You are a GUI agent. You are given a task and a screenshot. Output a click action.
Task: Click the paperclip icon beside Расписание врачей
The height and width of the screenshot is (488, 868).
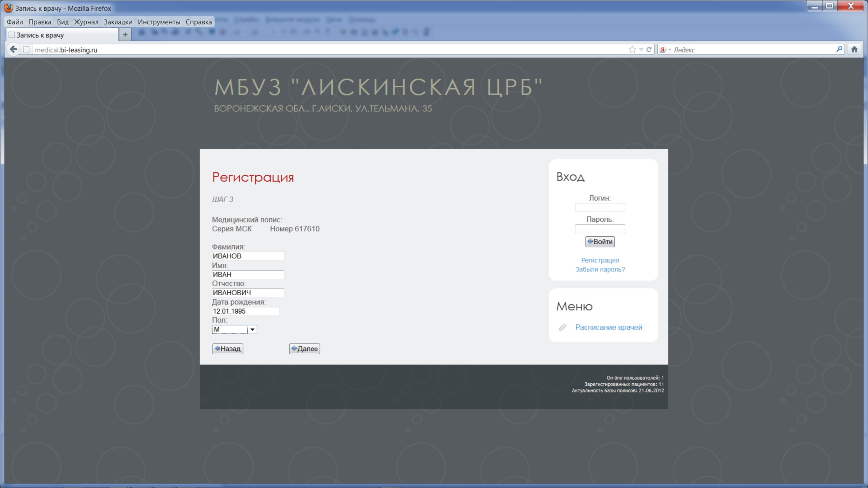pos(562,327)
